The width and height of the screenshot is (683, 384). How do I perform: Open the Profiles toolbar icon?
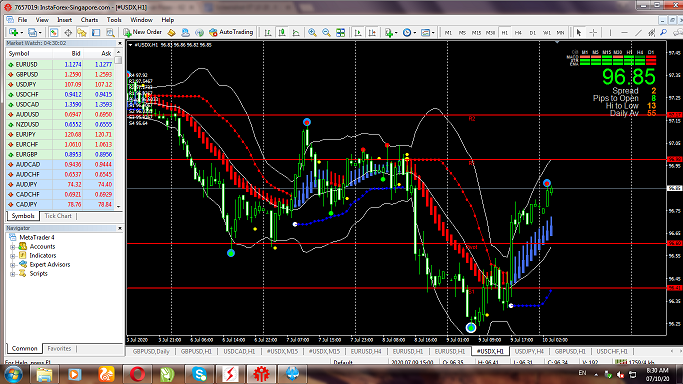pos(32,32)
